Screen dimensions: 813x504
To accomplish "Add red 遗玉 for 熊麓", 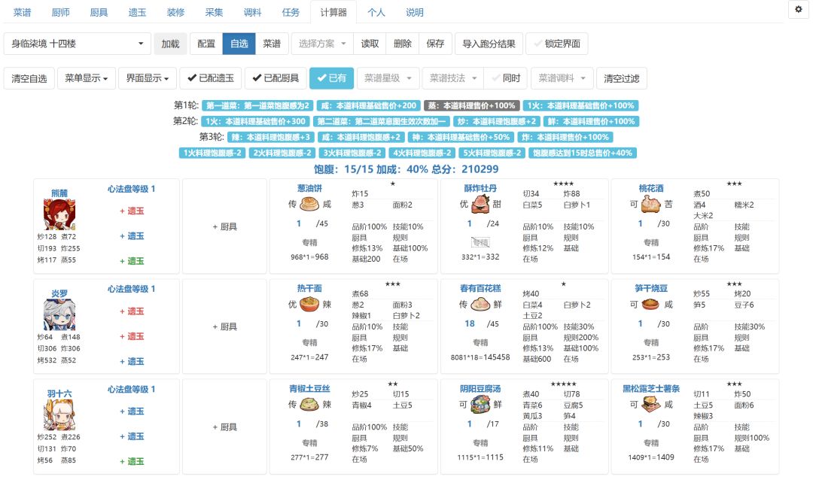I will [x=132, y=211].
